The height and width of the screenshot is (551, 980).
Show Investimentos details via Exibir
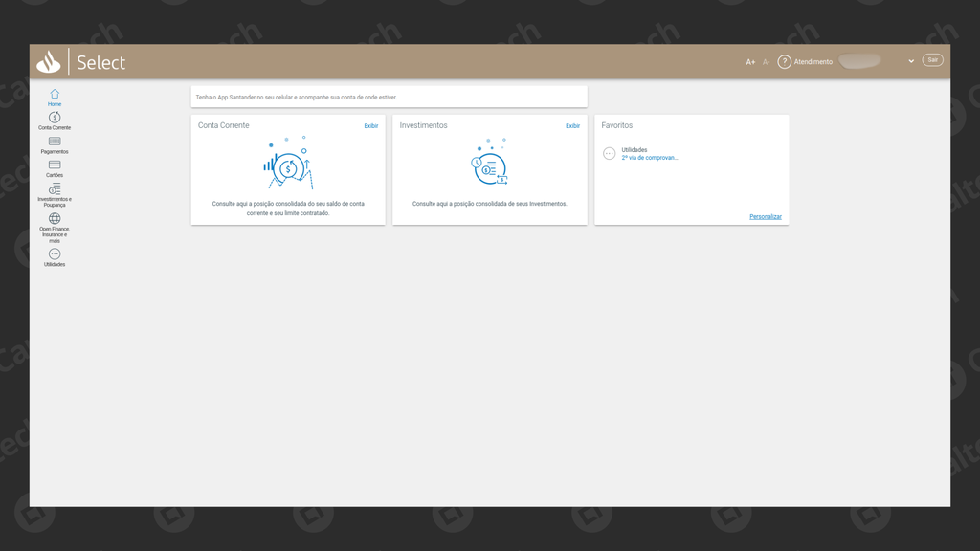pos(572,126)
